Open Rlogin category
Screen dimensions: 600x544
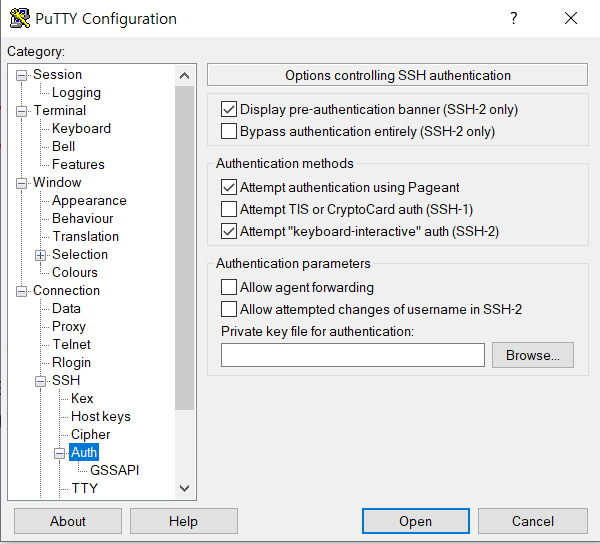[72, 363]
